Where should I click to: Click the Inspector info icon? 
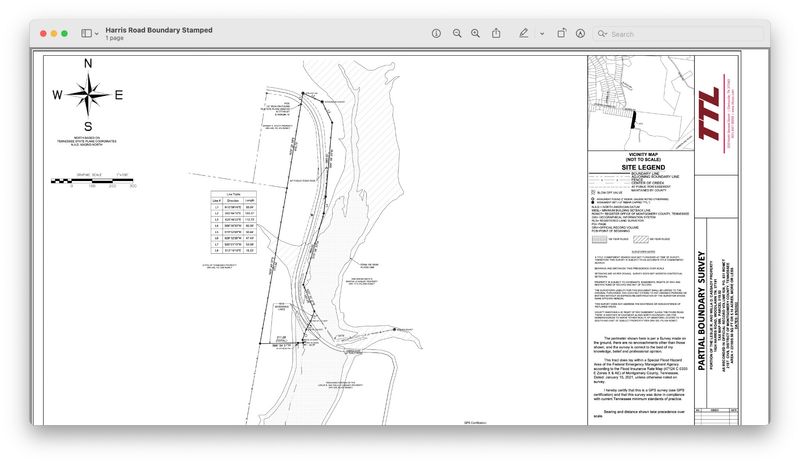436,33
